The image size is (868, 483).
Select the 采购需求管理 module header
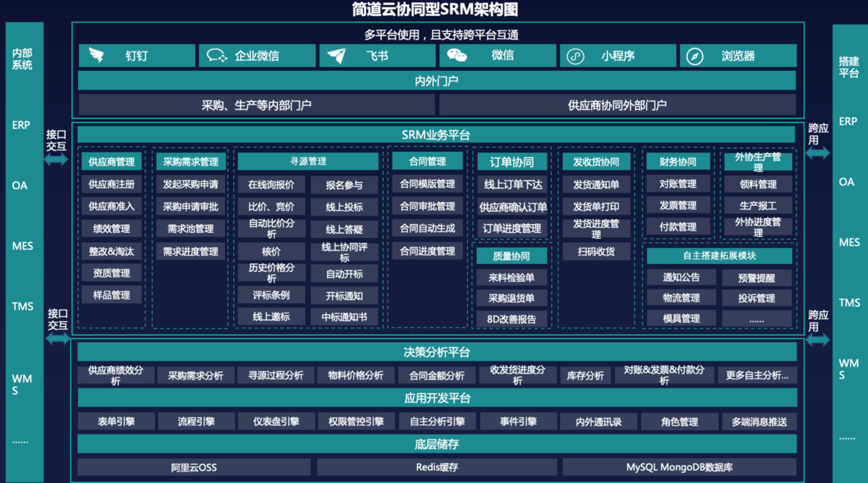[x=190, y=162]
